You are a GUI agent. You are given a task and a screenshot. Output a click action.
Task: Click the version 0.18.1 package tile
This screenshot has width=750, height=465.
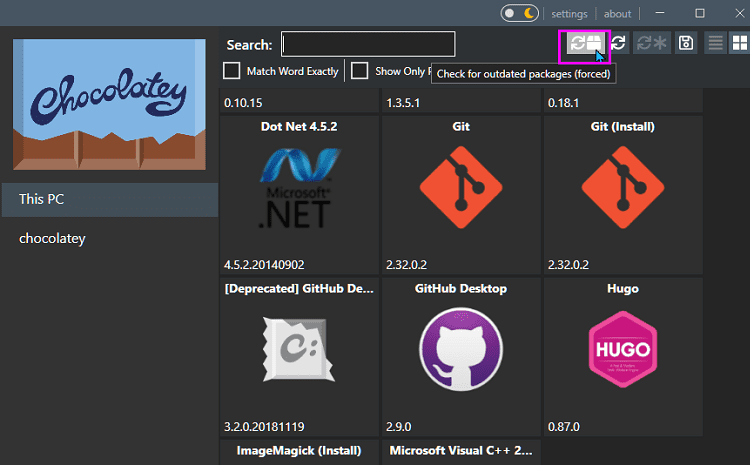tap(623, 100)
